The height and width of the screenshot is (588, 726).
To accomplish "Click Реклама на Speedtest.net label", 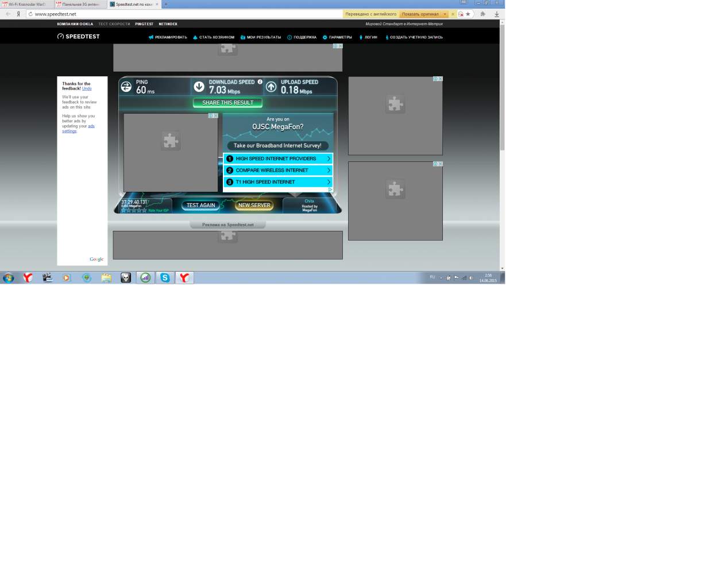I will click(x=227, y=225).
